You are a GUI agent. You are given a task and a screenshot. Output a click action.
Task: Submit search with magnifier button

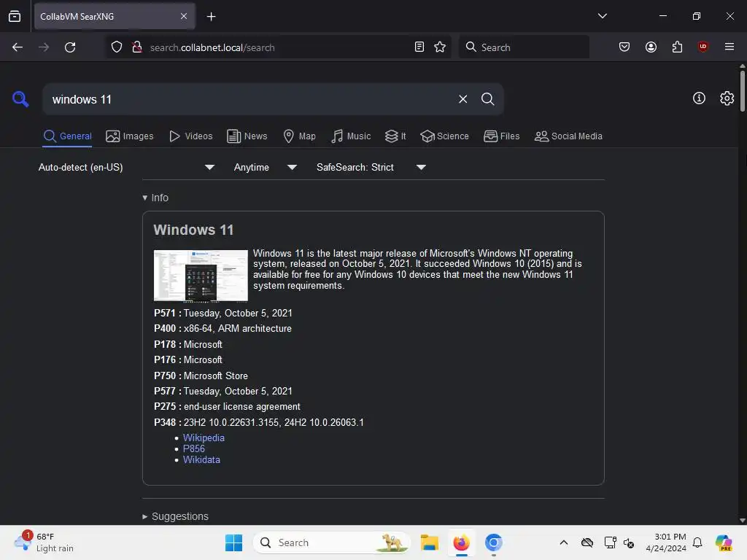487,99
